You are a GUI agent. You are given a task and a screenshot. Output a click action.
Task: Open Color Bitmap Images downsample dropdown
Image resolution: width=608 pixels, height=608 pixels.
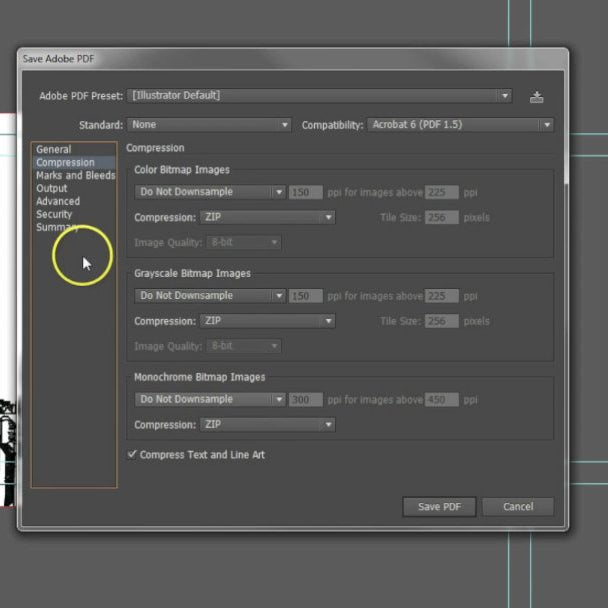coord(211,192)
